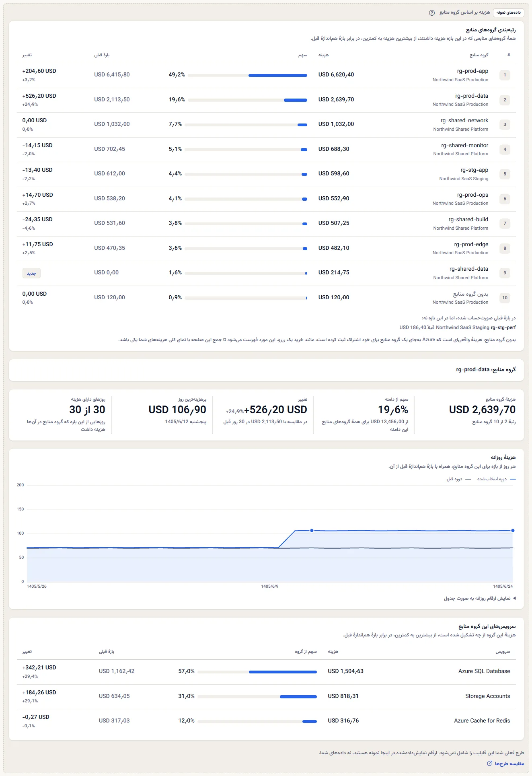Viewport: 532px width, 776px height.
Task: Select the بدون گروه منابع row
Action: coord(266,298)
